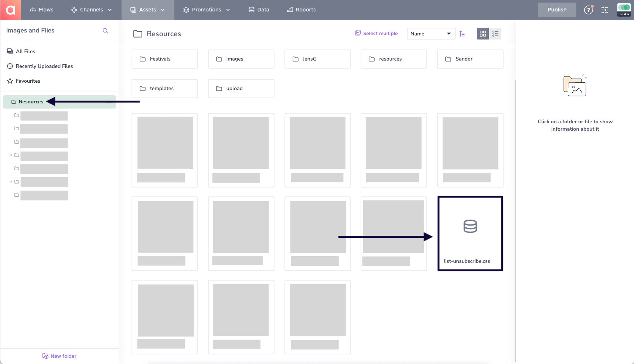Click the search icon in Images and Files
634x364 pixels.
click(105, 31)
